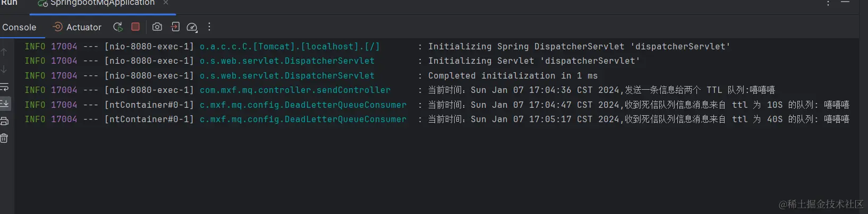This screenshot has width=868, height=214.
Task: Switch to the Actuator tab
Action: (x=78, y=27)
